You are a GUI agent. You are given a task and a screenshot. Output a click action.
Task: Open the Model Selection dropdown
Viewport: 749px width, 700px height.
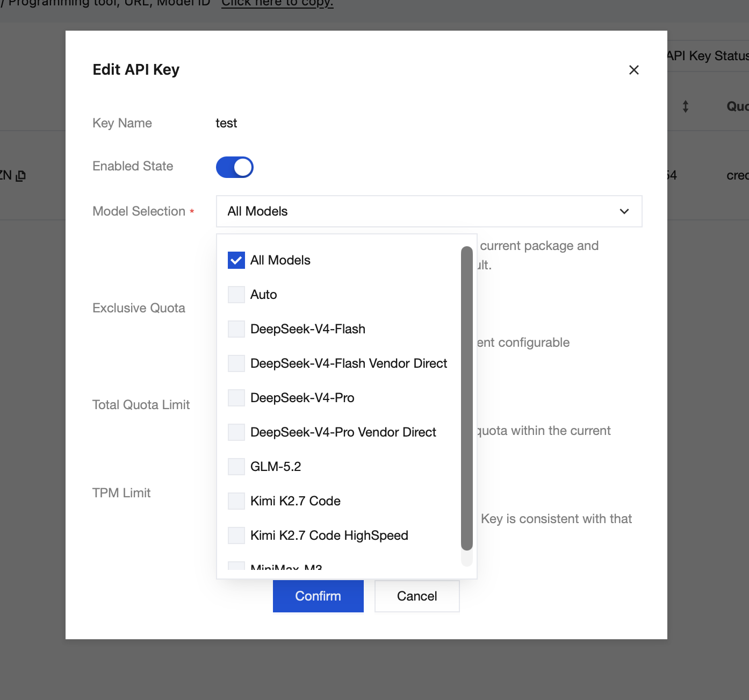tap(429, 211)
